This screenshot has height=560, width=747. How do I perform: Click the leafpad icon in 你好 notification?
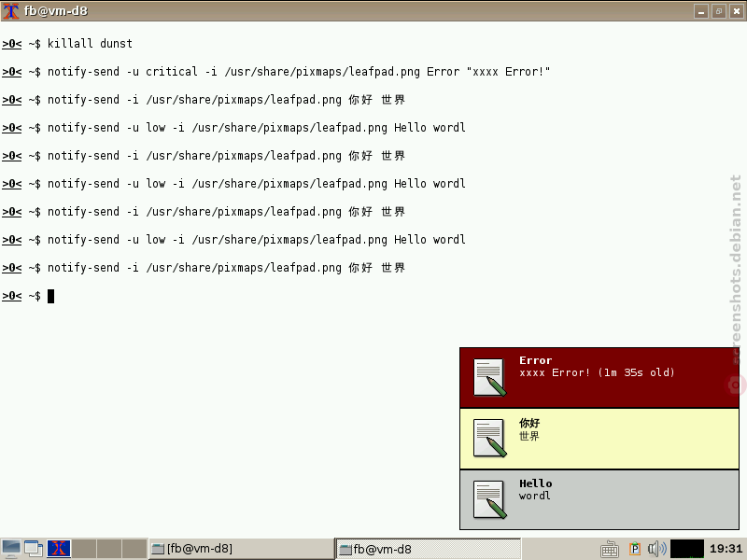[x=489, y=438]
